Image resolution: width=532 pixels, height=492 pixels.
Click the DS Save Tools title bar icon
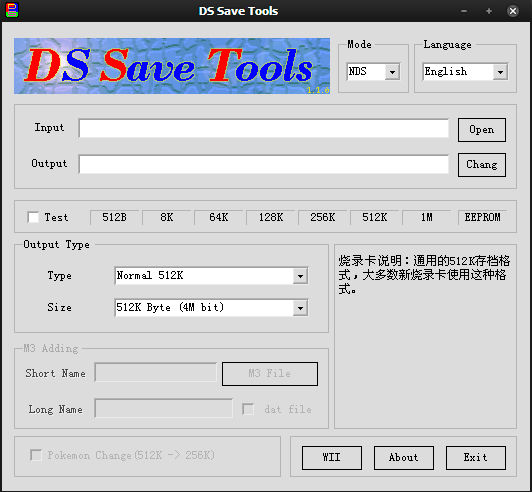12,11
